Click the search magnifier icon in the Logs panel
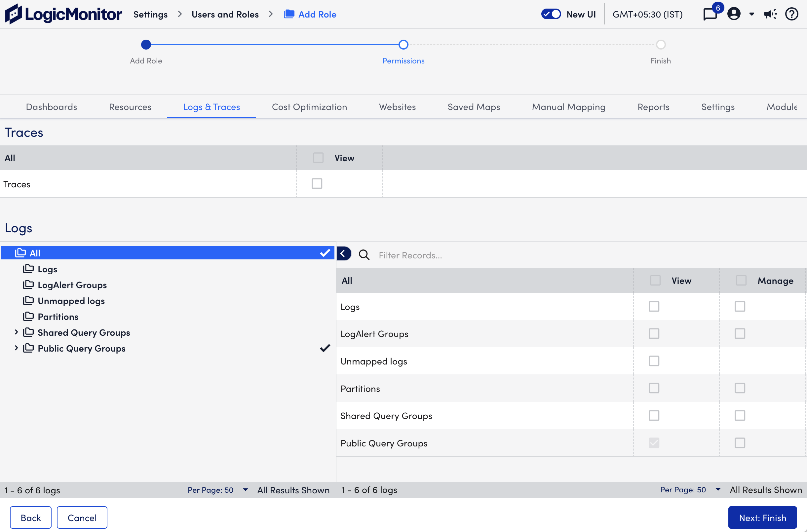Viewport: 807px width, 532px height. [364, 255]
